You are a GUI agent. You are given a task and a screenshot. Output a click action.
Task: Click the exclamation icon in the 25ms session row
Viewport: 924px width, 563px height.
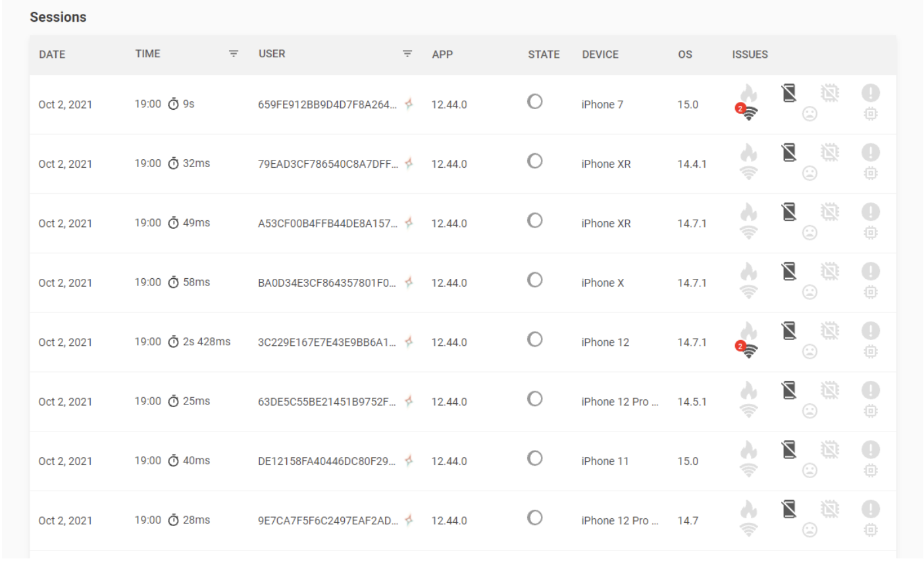point(871,391)
